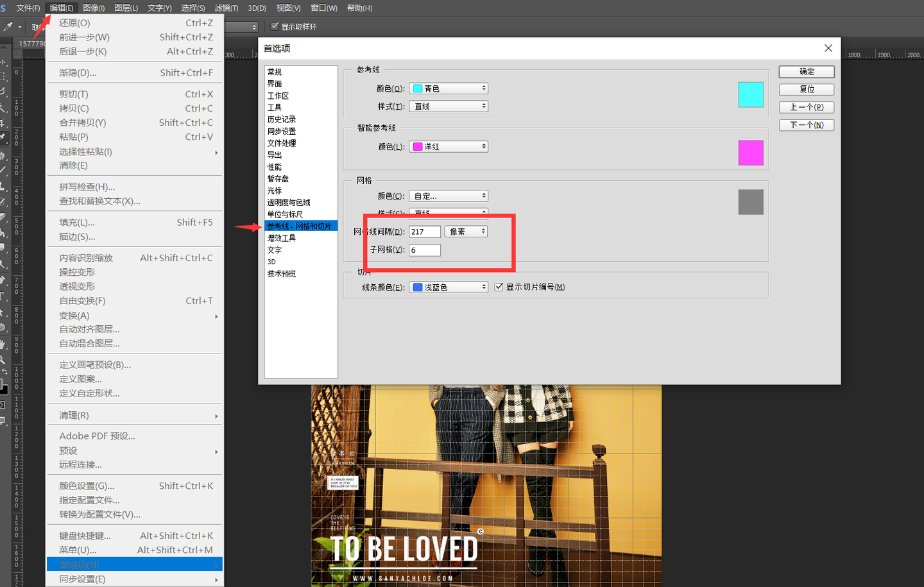Go to next page with 下一个(N)
Screen dimensions: 924x587
pos(807,125)
